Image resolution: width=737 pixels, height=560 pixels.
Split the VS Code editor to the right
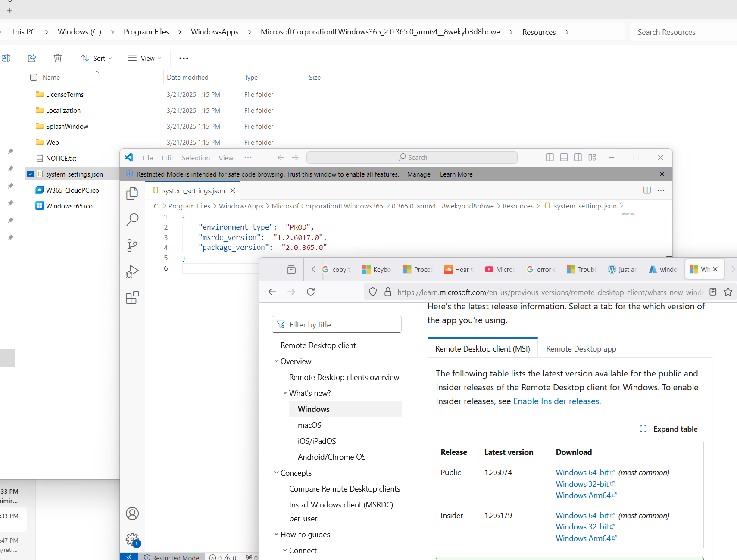tap(647, 190)
